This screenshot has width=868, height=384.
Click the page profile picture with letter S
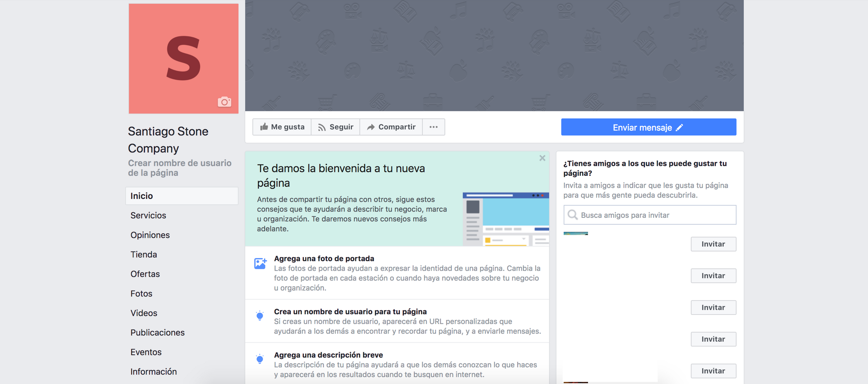click(x=183, y=58)
